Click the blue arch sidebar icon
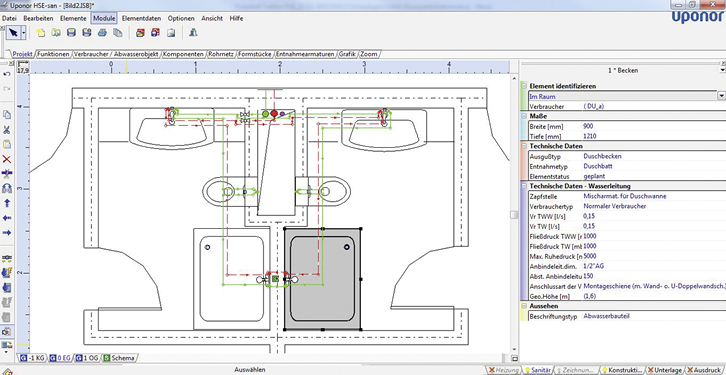 point(6,188)
